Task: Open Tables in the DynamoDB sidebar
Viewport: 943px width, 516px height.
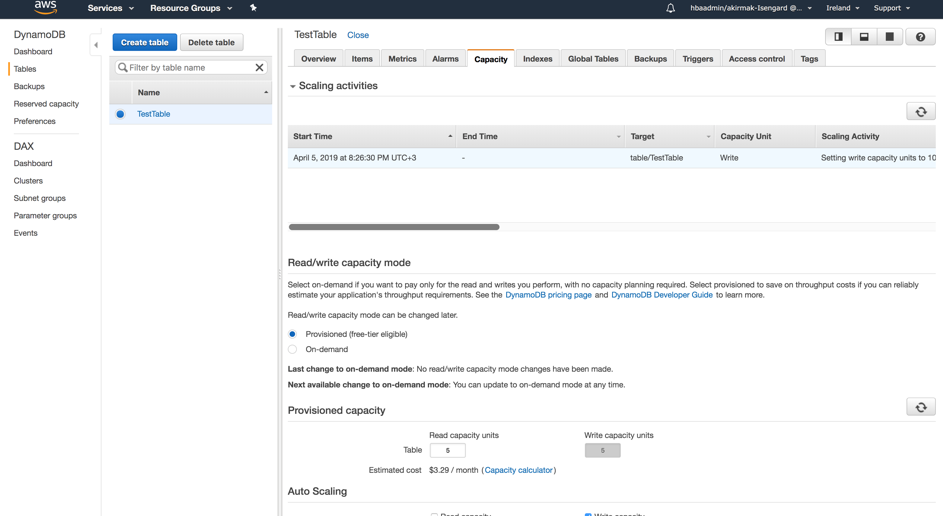Action: coord(25,69)
